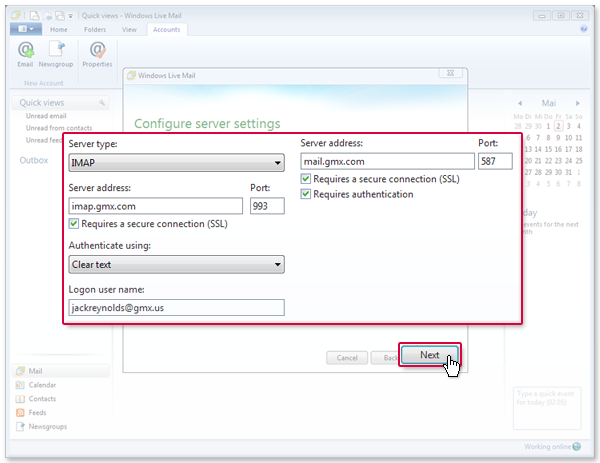The image size is (600, 463).
Task: Click the Logon user name field
Action: (176, 308)
